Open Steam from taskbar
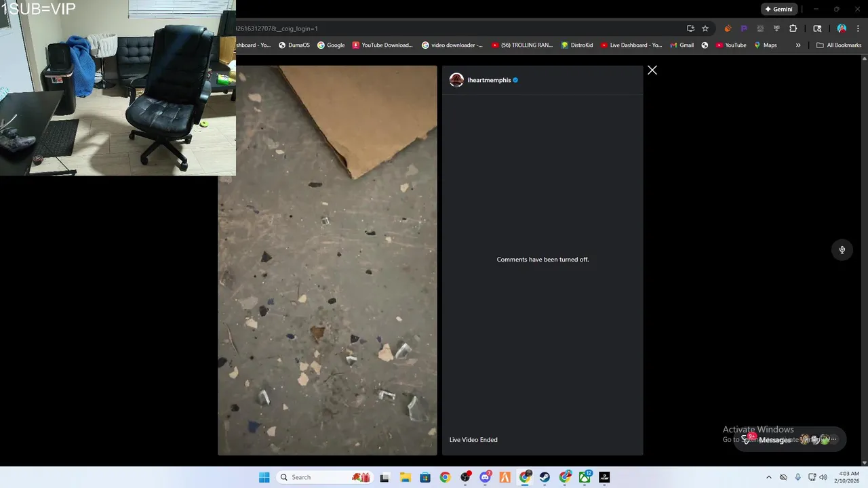868x488 pixels. pyautogui.click(x=545, y=477)
